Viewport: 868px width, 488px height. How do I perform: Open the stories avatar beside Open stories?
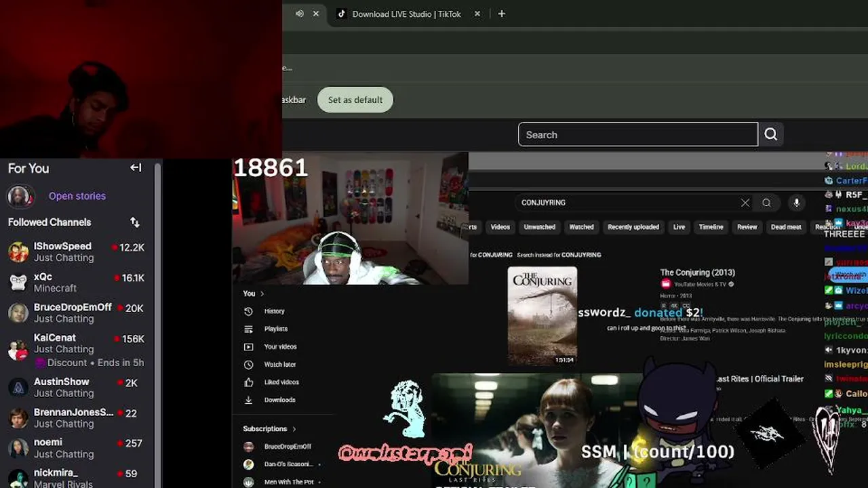click(x=19, y=196)
